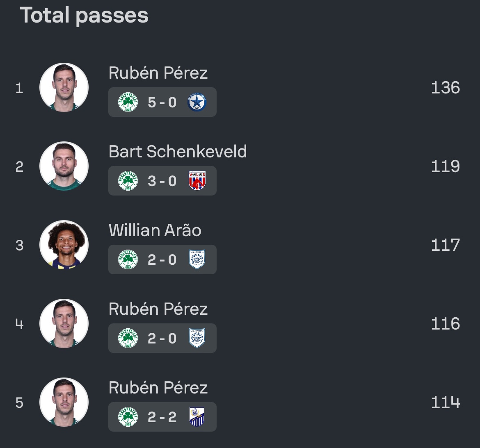Click PAS Giannina crest in the rank 4 row

pos(197,338)
